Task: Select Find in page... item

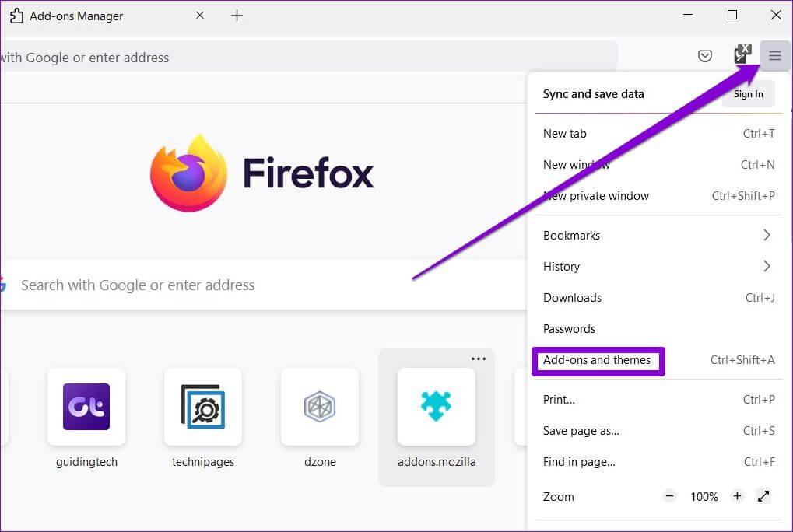Action: tap(658, 462)
